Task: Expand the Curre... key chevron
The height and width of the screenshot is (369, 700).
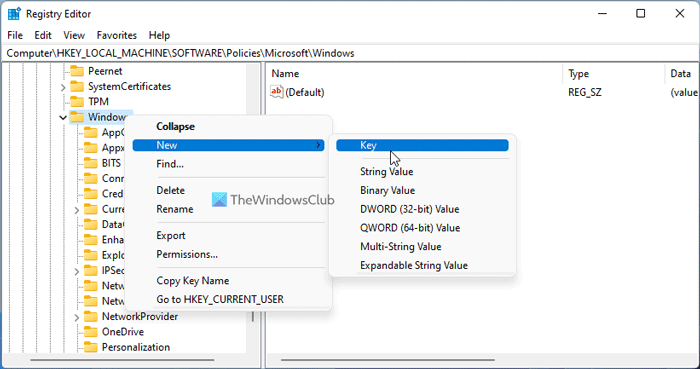Action: coord(77,209)
